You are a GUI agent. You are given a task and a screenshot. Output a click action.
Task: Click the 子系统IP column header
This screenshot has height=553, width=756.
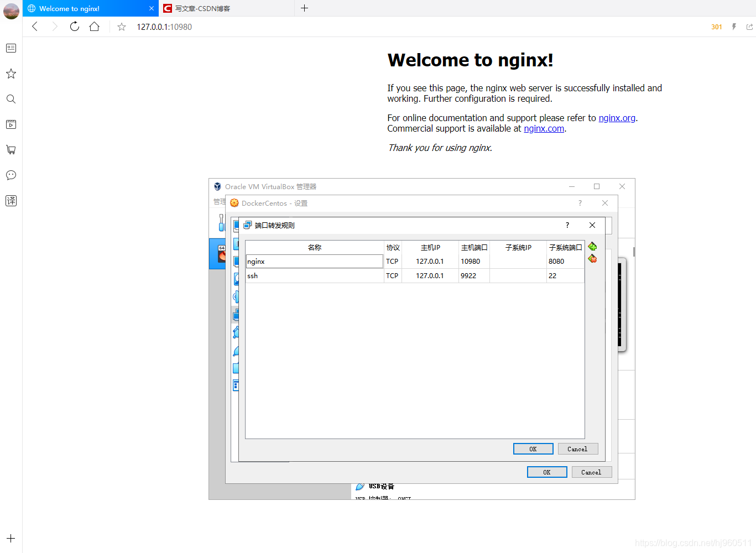click(x=518, y=247)
